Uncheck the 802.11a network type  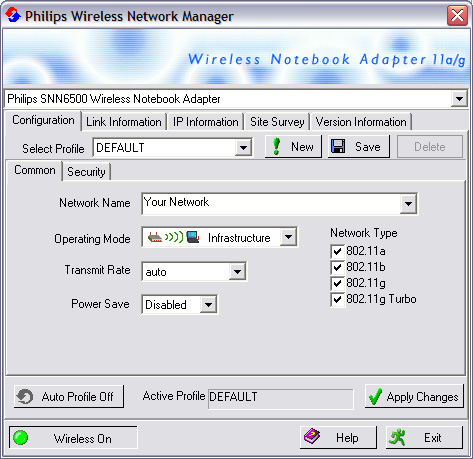[337, 251]
